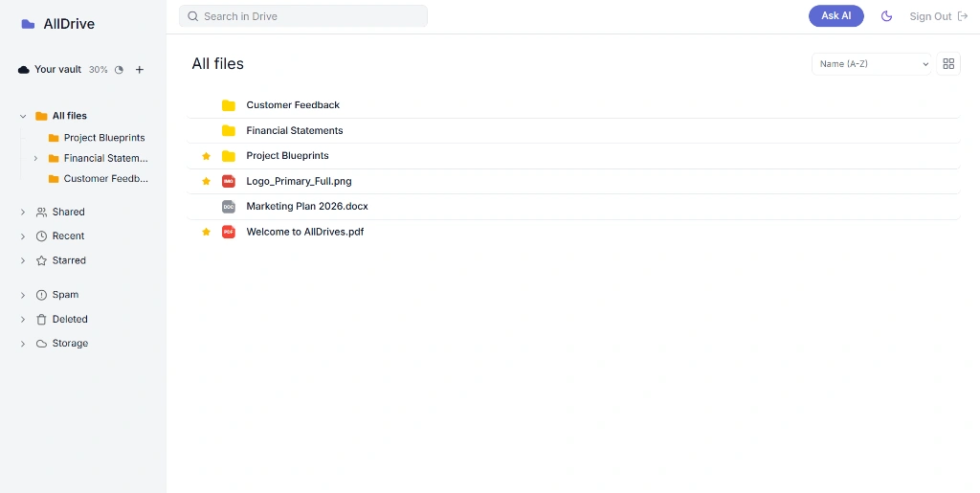Click the plus icon to add new
980x493 pixels.
click(140, 70)
